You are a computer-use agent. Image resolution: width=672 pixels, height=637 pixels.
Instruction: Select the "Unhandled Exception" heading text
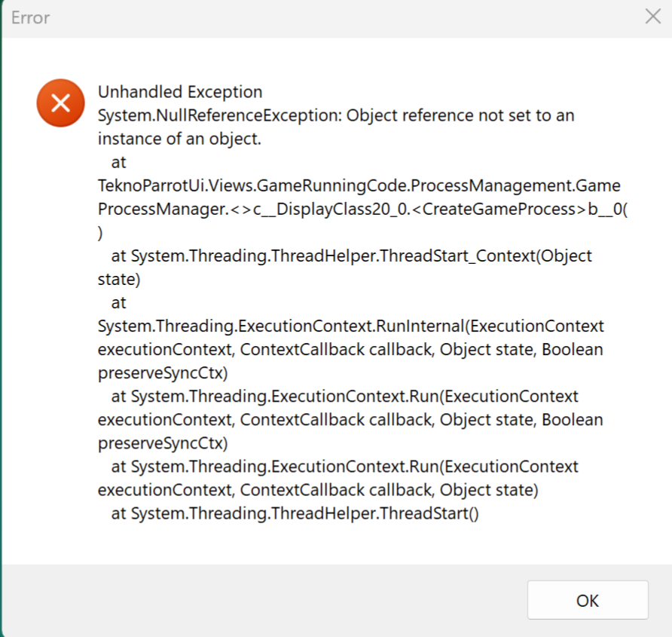180,92
